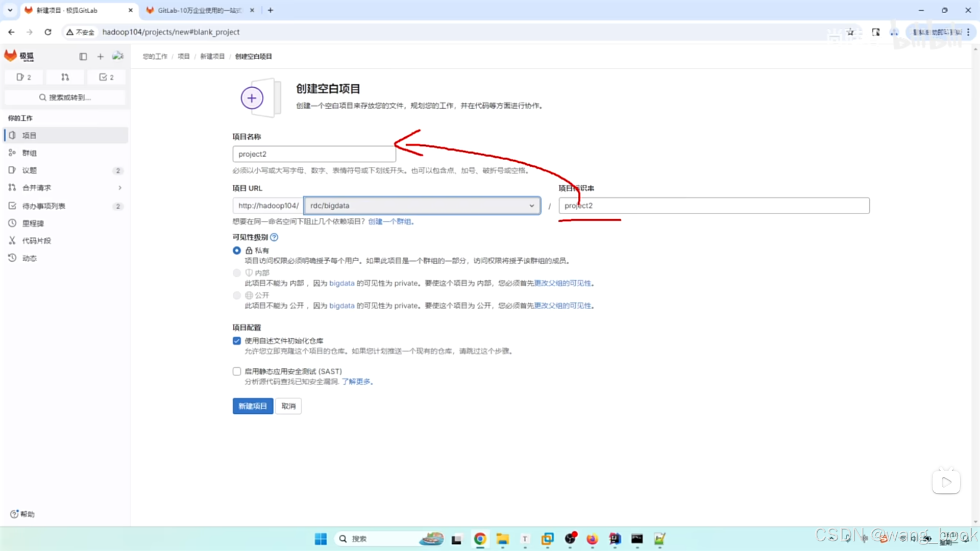The width and height of the screenshot is (980, 551).
Task: Expand your work menu item
Action: click(x=19, y=118)
